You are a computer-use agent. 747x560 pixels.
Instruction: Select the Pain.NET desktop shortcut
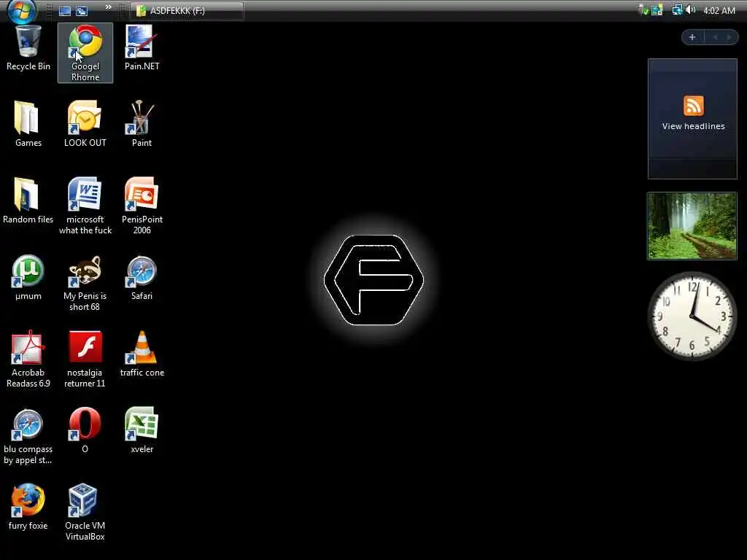point(142,49)
